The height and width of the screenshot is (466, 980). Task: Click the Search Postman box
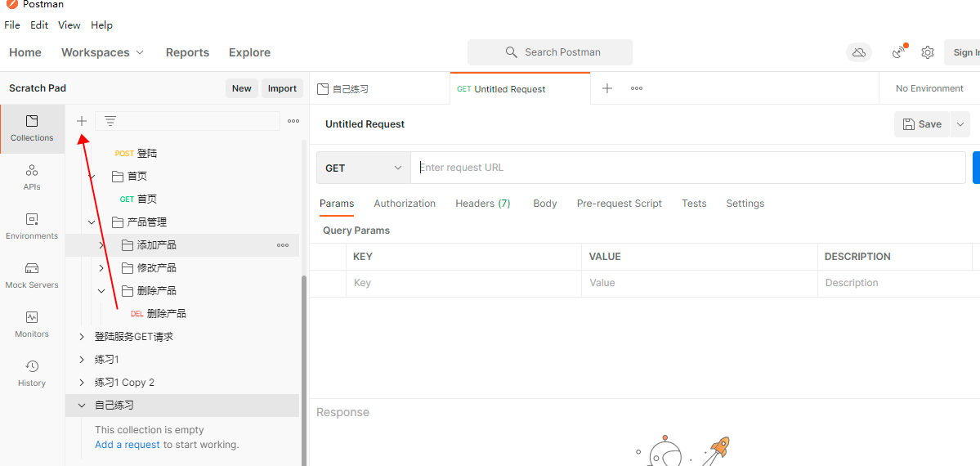tap(550, 52)
